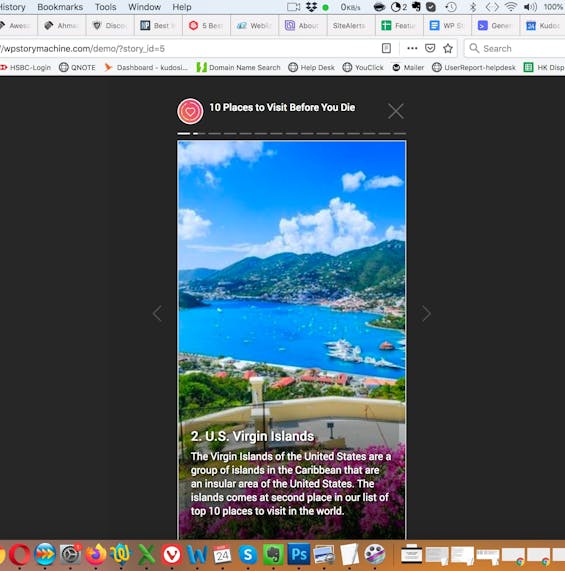Open Opera from the dock
The height and width of the screenshot is (571, 565).
[19, 555]
